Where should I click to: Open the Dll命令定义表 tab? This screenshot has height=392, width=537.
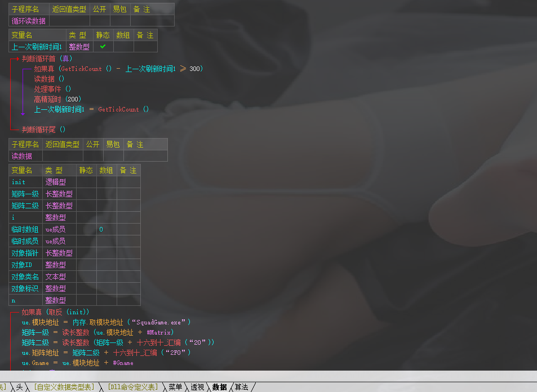133,387
